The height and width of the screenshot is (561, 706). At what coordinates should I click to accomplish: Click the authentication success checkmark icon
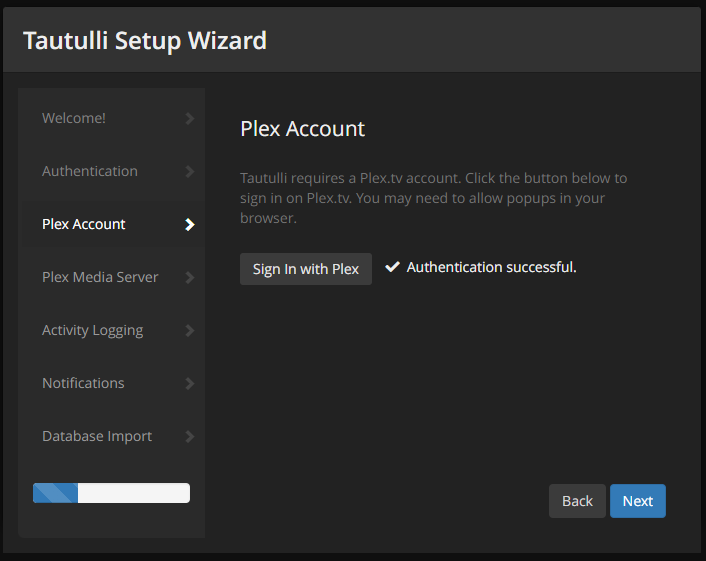(392, 267)
